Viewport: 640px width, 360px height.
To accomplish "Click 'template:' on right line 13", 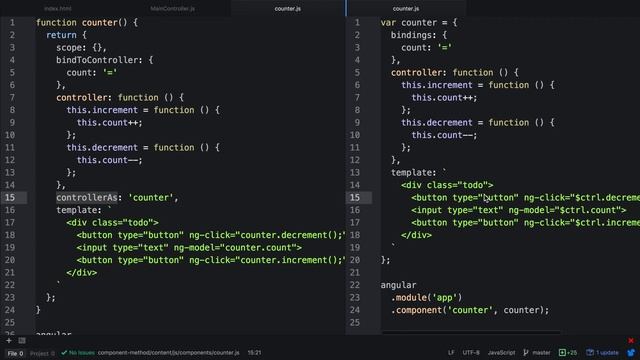I will [x=413, y=173].
